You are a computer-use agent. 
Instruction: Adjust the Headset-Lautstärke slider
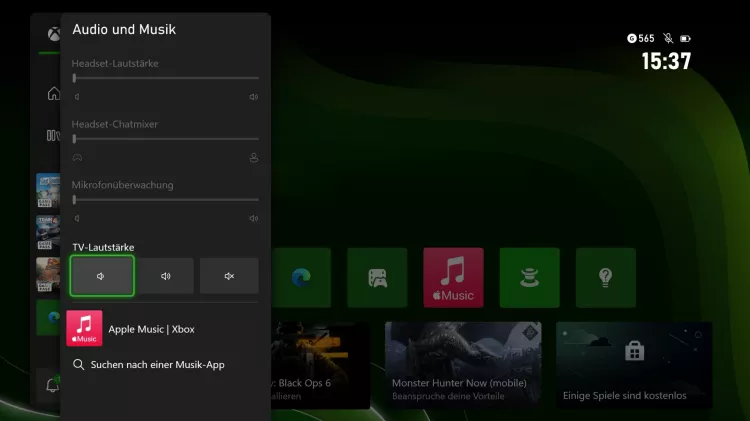click(165, 78)
